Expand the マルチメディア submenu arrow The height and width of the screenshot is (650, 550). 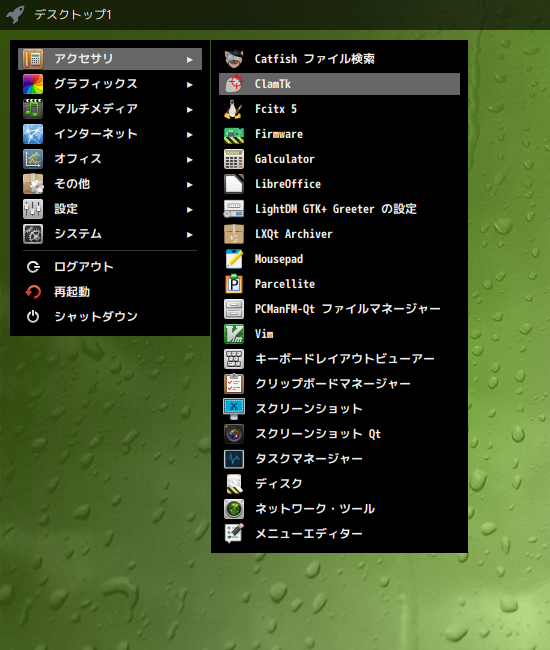190,109
